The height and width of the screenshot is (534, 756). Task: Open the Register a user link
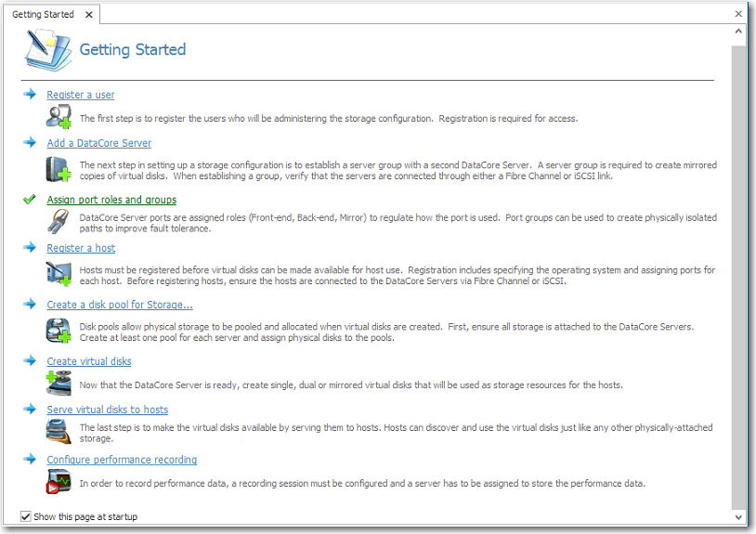coord(81,95)
